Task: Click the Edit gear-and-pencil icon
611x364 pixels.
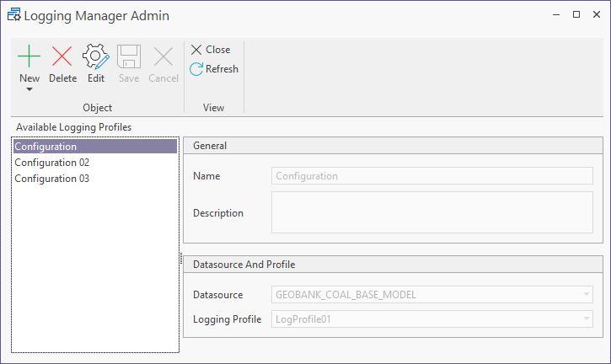Action: click(x=96, y=56)
